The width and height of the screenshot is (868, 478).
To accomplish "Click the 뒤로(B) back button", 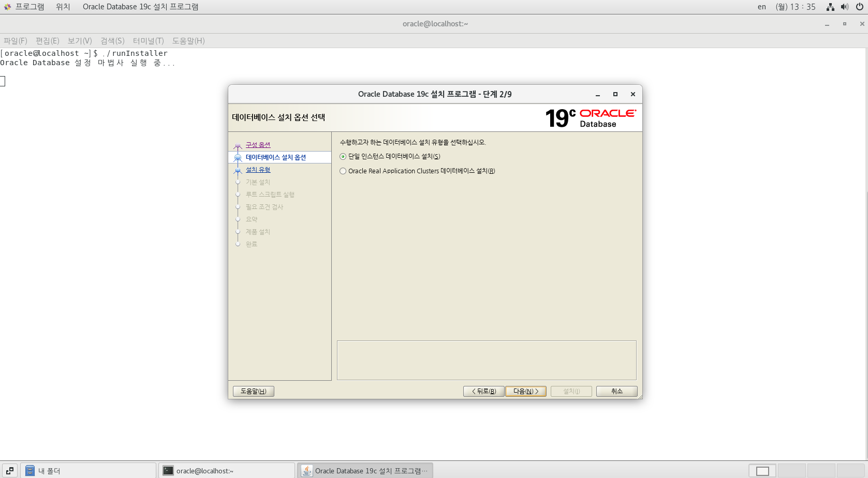I will pos(483,391).
